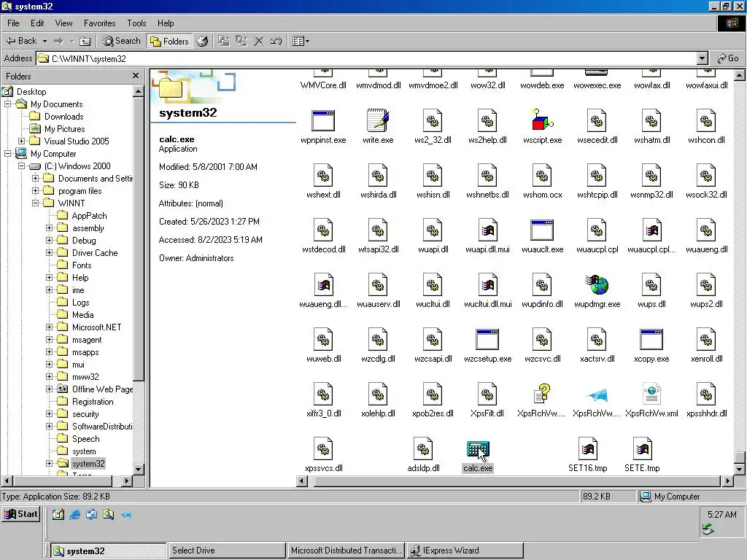
Task: Select the wucltui.dll.mui file icon
Action: pos(487,285)
